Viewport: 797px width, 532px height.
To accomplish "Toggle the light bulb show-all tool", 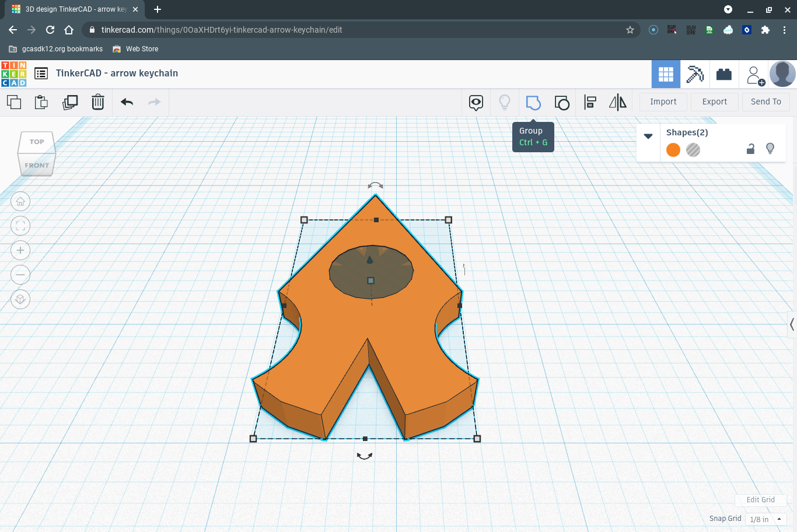I will pyautogui.click(x=505, y=101).
